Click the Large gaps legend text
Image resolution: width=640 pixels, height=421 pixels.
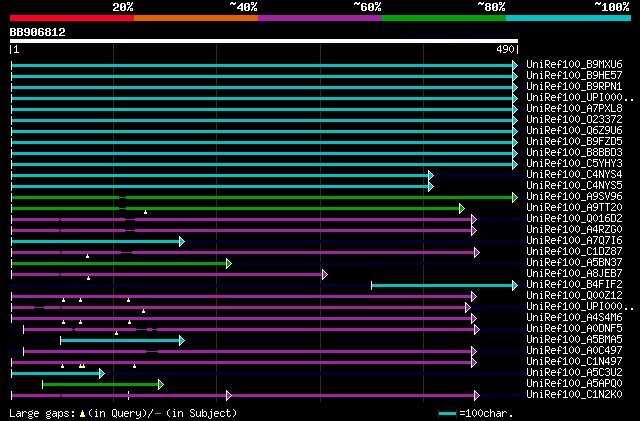[x=123, y=413]
